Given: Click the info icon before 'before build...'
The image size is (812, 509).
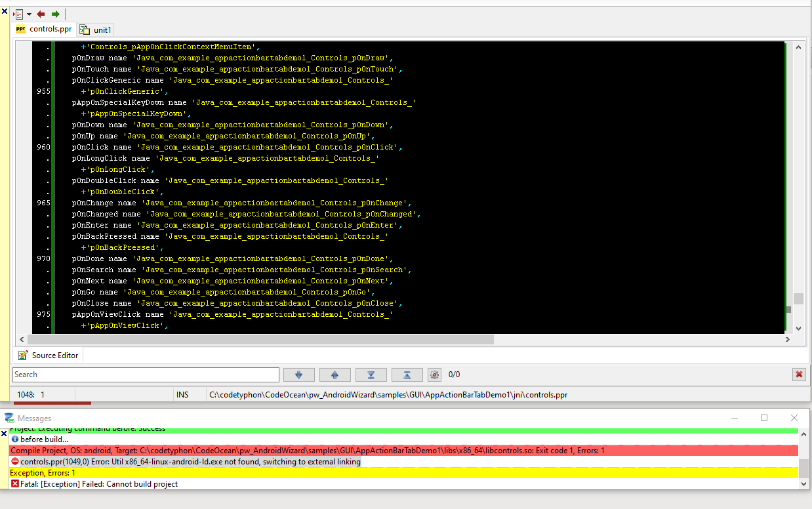Looking at the screenshot, I should [x=15, y=439].
